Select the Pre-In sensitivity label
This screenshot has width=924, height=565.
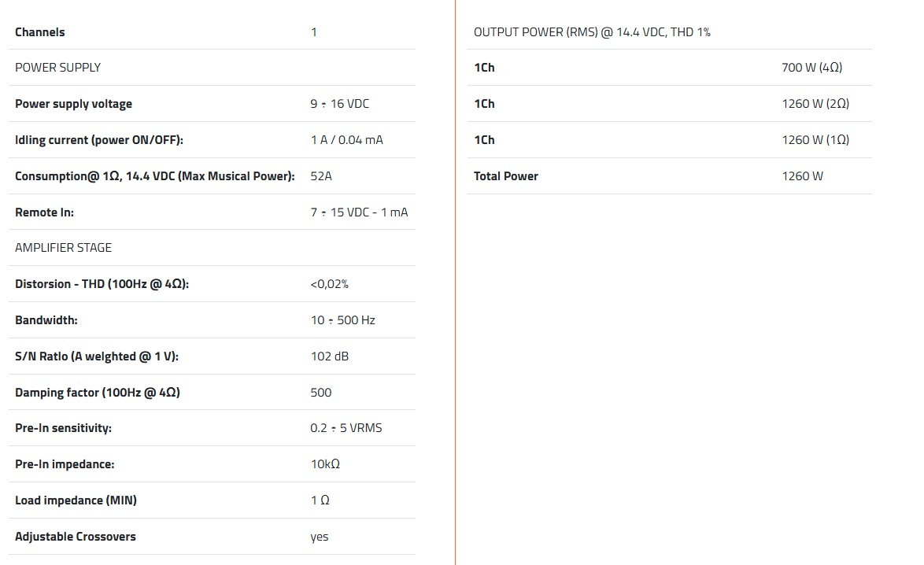(63, 428)
